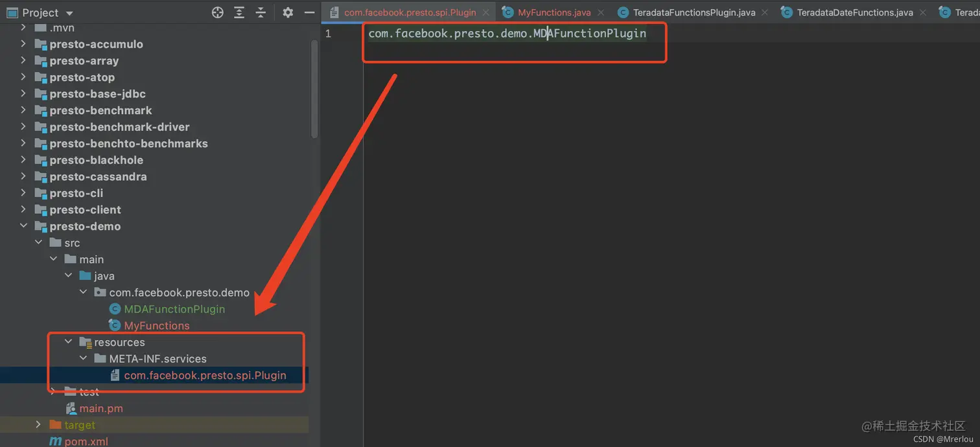Screen dimensions: 980x447
Task: Click the MyFunctions class file icon
Action: click(x=115, y=325)
